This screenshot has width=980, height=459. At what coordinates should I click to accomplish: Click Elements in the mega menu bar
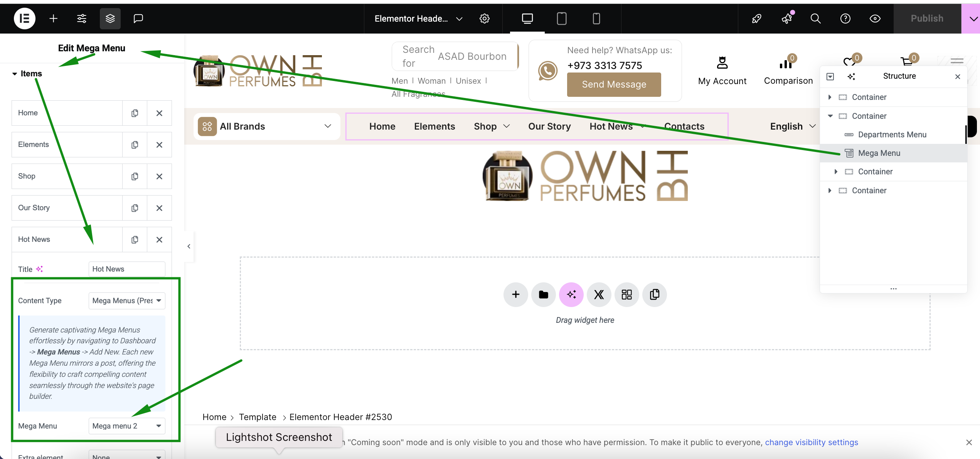coord(434,126)
